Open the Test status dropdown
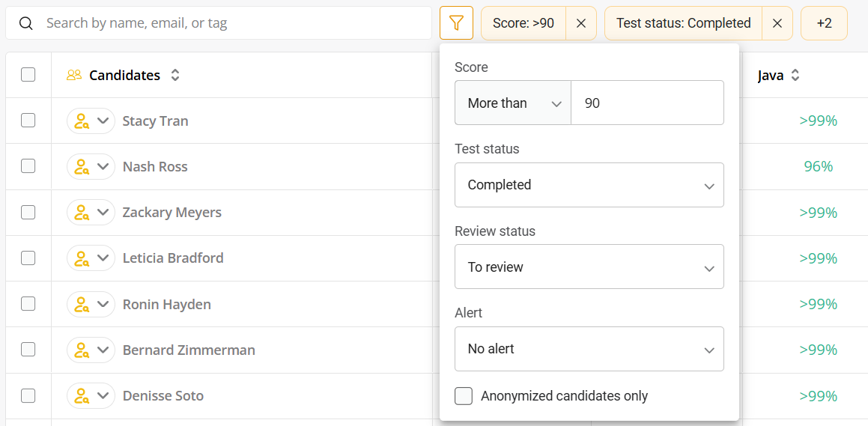Image resolution: width=868 pixels, height=426 pixels. [x=589, y=185]
